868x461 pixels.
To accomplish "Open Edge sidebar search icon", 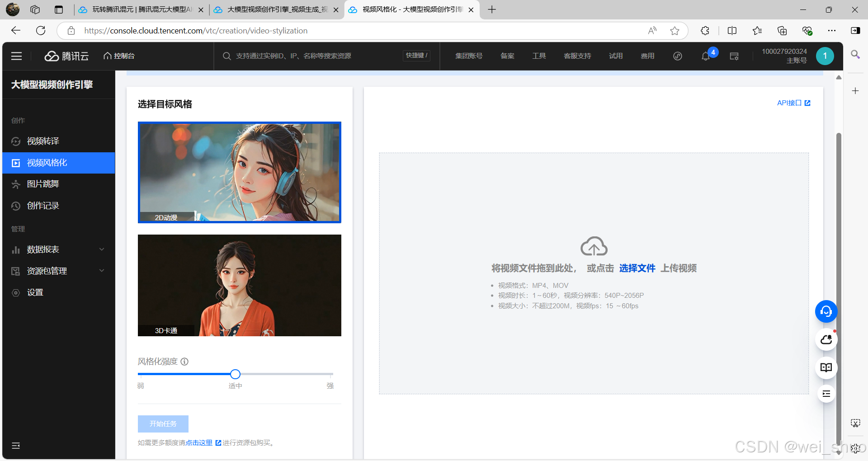I will (x=855, y=55).
